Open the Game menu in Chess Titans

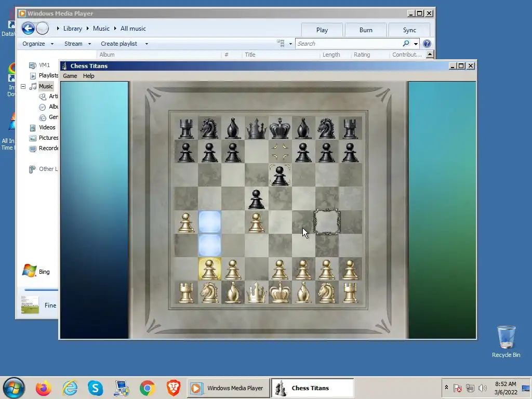(x=70, y=76)
